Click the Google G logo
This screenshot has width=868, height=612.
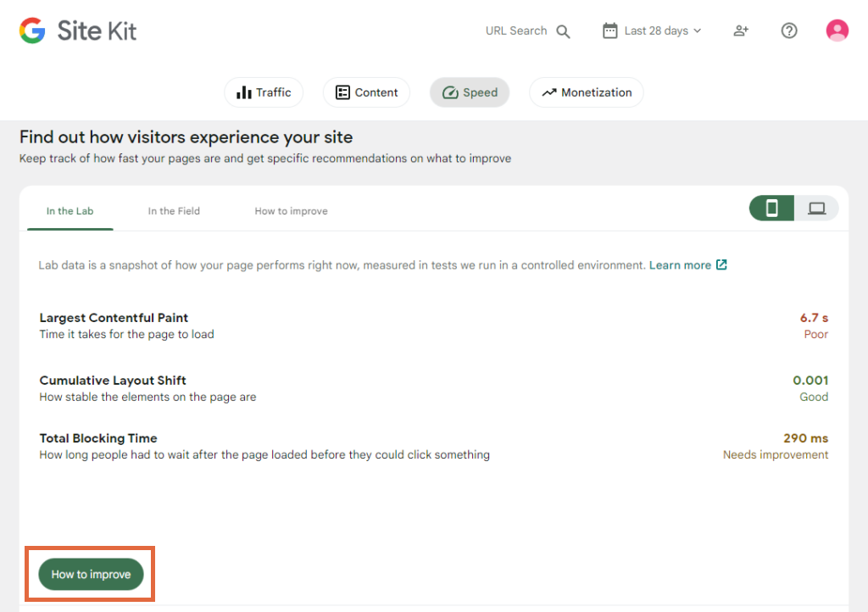click(x=32, y=31)
